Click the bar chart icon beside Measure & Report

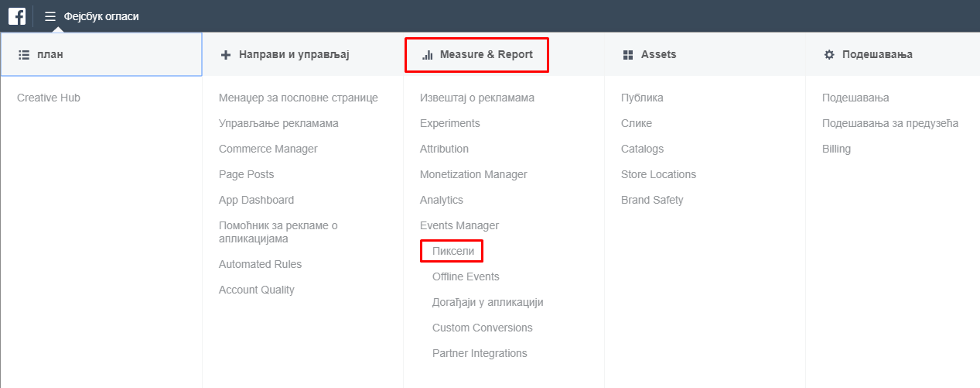pyautogui.click(x=427, y=55)
